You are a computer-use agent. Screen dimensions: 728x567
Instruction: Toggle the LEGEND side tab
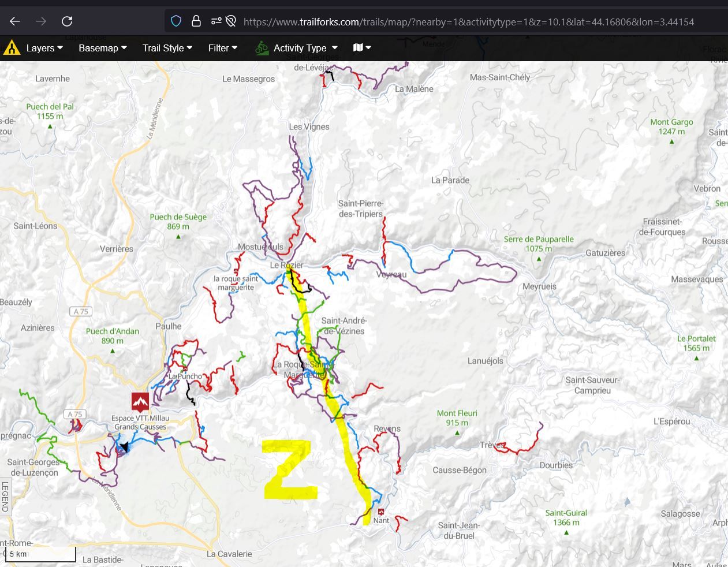5,497
